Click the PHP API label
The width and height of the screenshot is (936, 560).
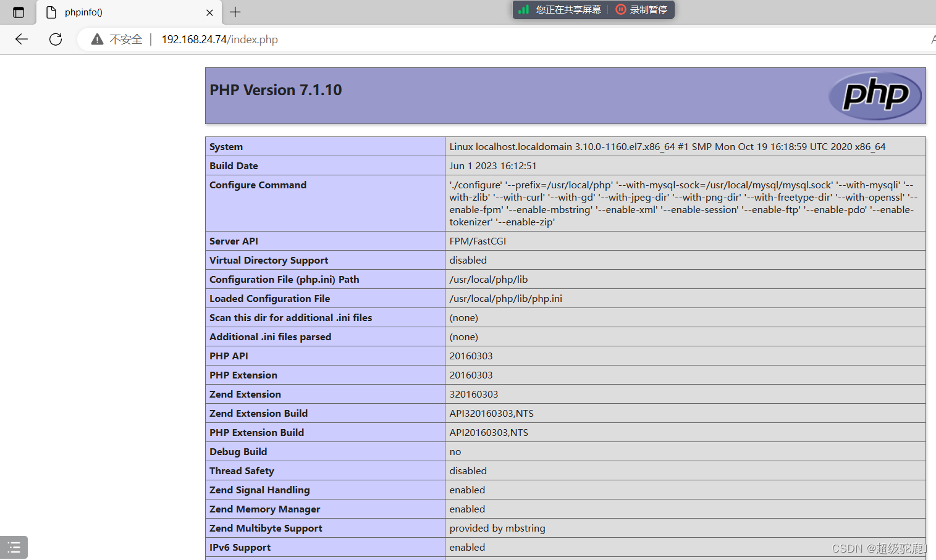pos(229,356)
